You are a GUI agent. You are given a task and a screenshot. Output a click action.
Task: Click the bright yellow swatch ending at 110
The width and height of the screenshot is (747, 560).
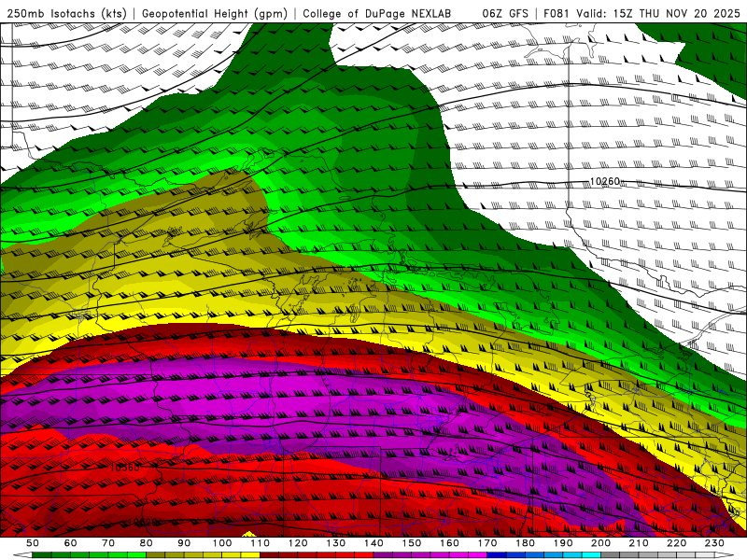click(250, 555)
